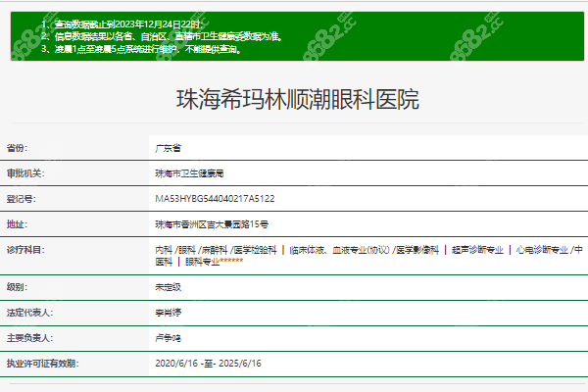Click notice line about 凌晨1点至凌晨5点 maintenance
Screen dimensions: 588x392
point(141,49)
